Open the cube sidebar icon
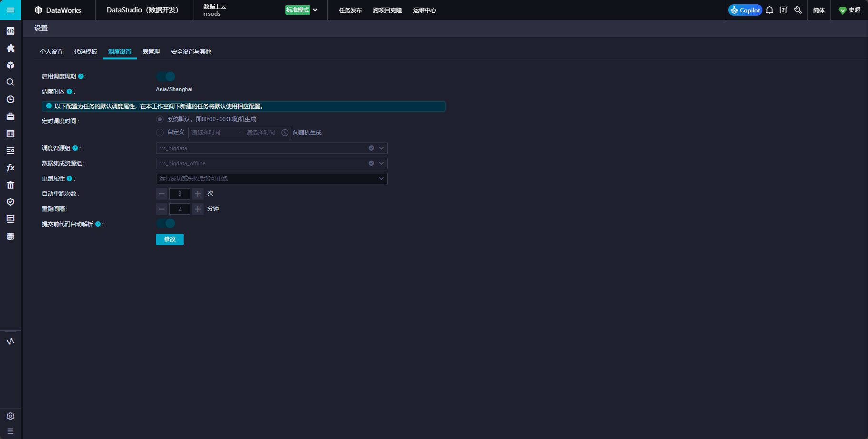 (x=10, y=65)
